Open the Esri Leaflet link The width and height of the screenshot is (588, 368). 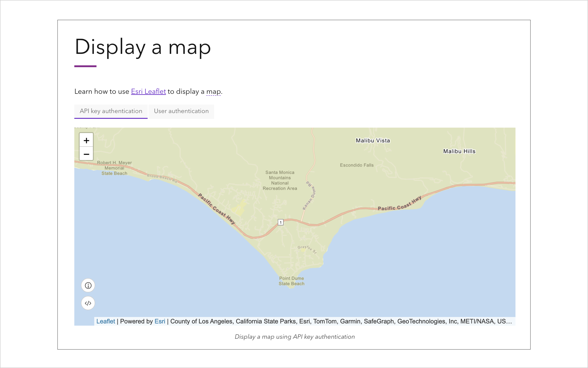148,92
